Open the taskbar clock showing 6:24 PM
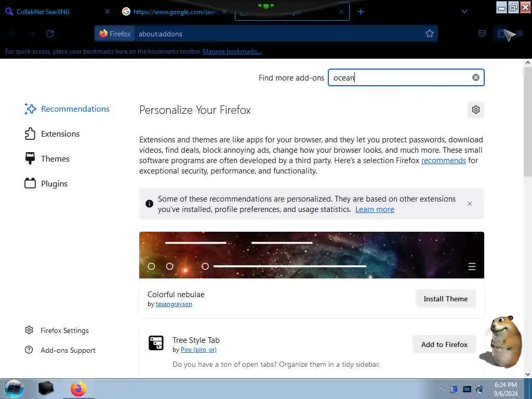 [x=506, y=389]
